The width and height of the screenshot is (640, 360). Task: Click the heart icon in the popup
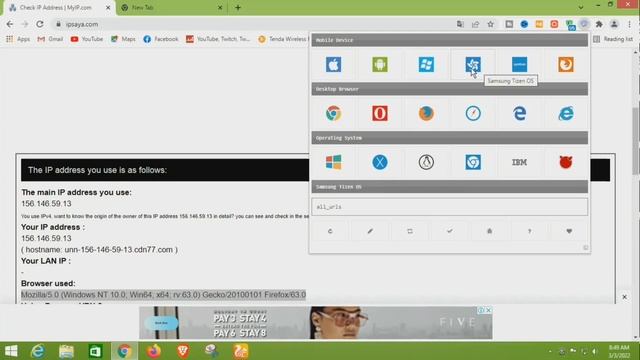click(569, 231)
